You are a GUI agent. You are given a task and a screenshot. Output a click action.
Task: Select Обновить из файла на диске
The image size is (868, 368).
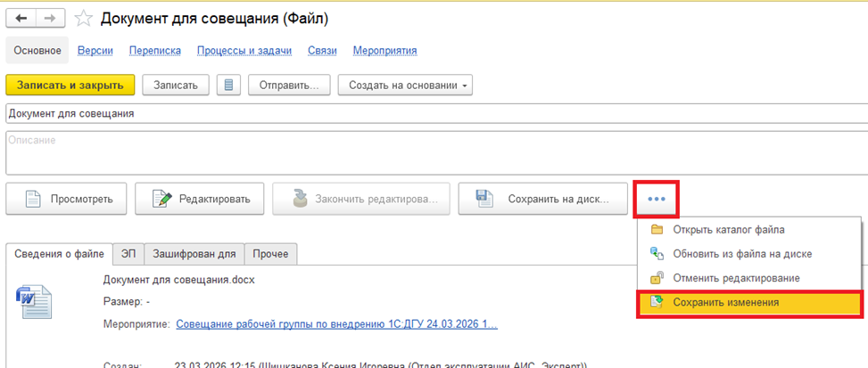(x=741, y=254)
